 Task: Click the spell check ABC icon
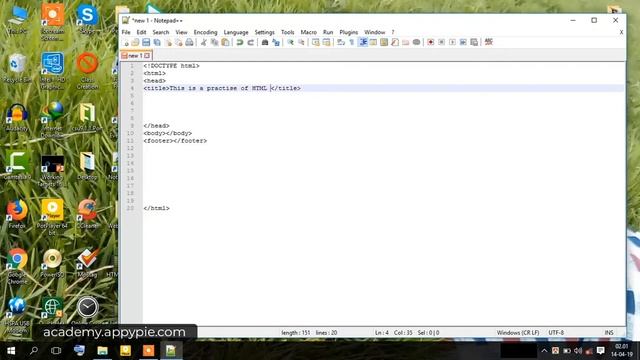pyautogui.click(x=489, y=42)
